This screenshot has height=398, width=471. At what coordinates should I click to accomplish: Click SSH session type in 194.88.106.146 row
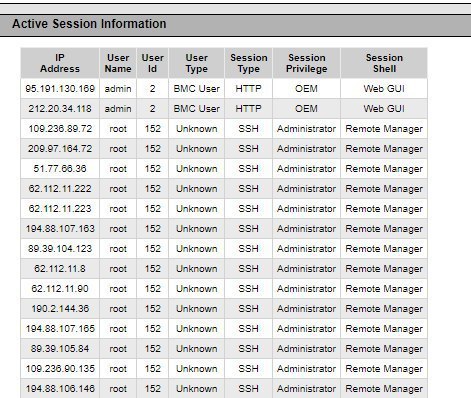click(x=249, y=389)
